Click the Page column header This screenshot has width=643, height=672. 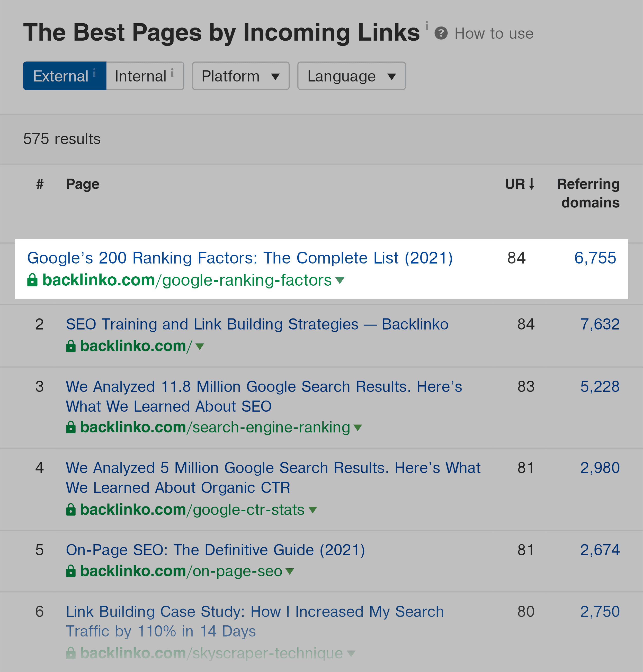tap(83, 184)
